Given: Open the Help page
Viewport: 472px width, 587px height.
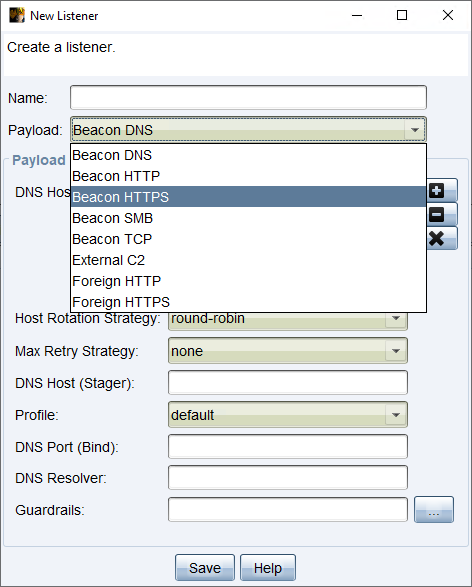Looking at the screenshot, I should (x=268, y=568).
